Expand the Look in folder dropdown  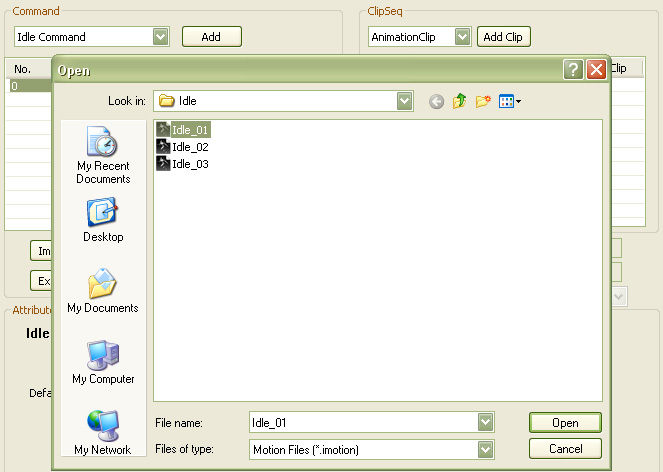(x=404, y=101)
